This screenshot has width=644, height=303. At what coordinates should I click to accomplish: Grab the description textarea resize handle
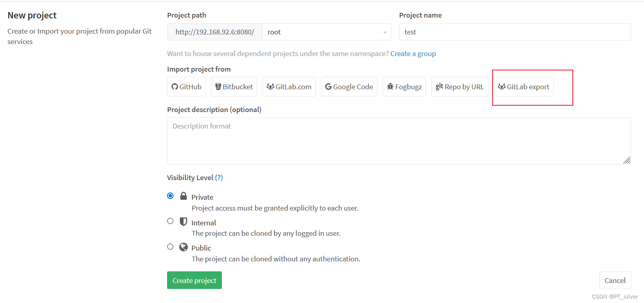[627, 160]
